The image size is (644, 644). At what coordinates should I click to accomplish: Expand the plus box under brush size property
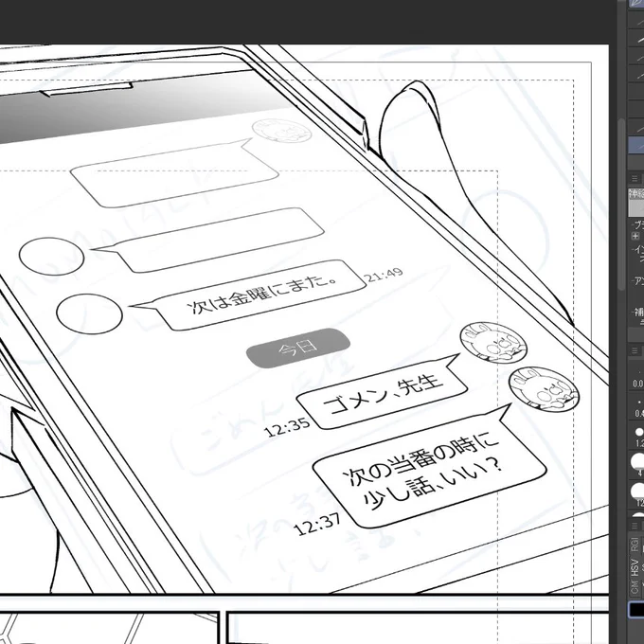coord(635,236)
